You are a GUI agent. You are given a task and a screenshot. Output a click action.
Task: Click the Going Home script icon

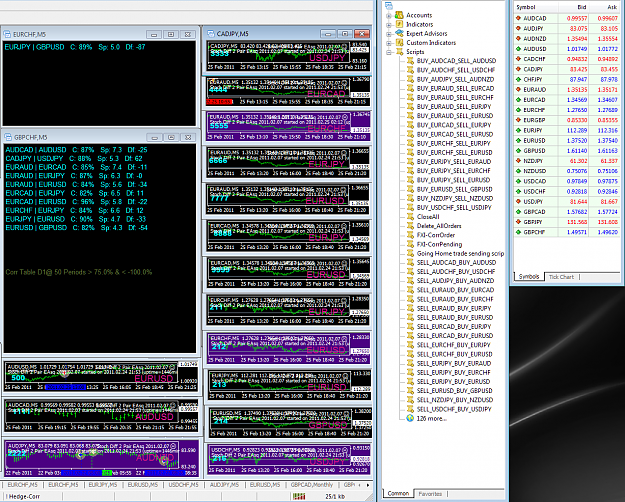coord(410,253)
